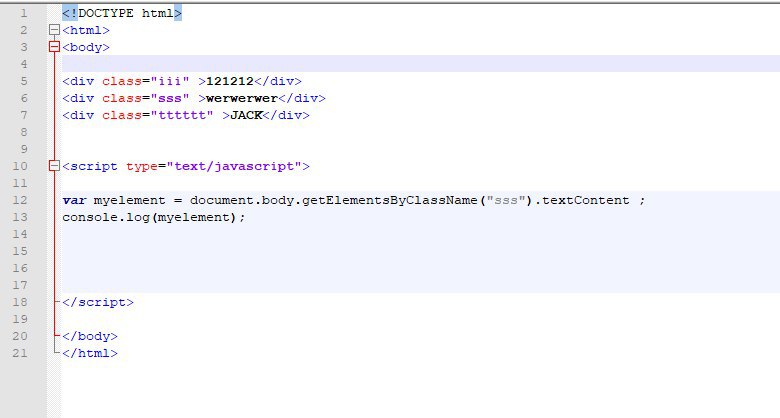Click the "text/javascript" type value
The height and width of the screenshot is (418, 780).
point(234,166)
